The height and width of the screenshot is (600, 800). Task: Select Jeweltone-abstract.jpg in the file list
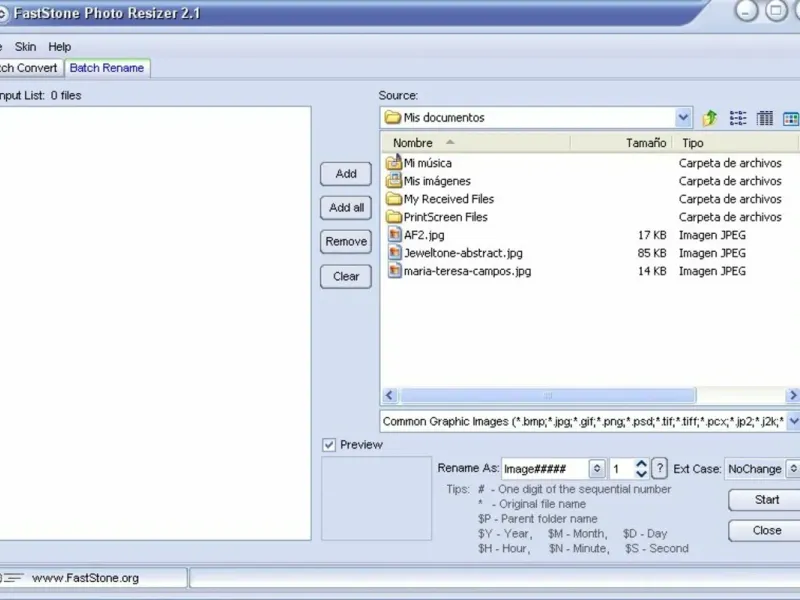tap(463, 253)
